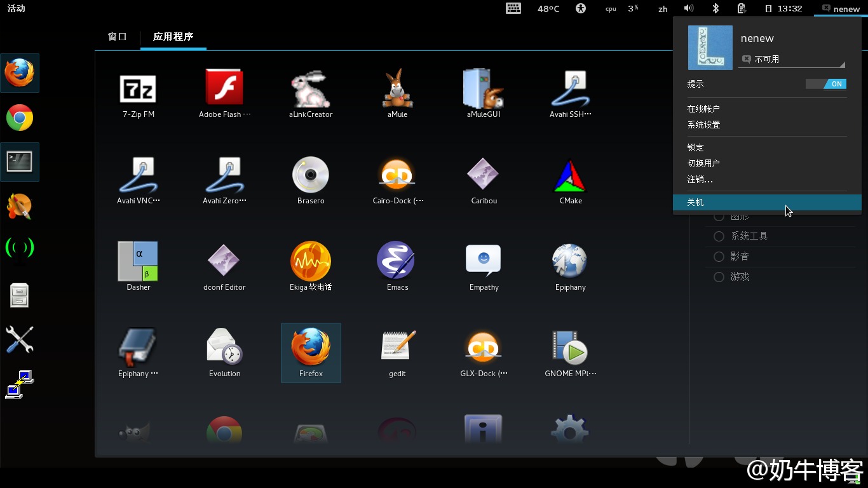Collapse the nenew user menu

[841, 9]
